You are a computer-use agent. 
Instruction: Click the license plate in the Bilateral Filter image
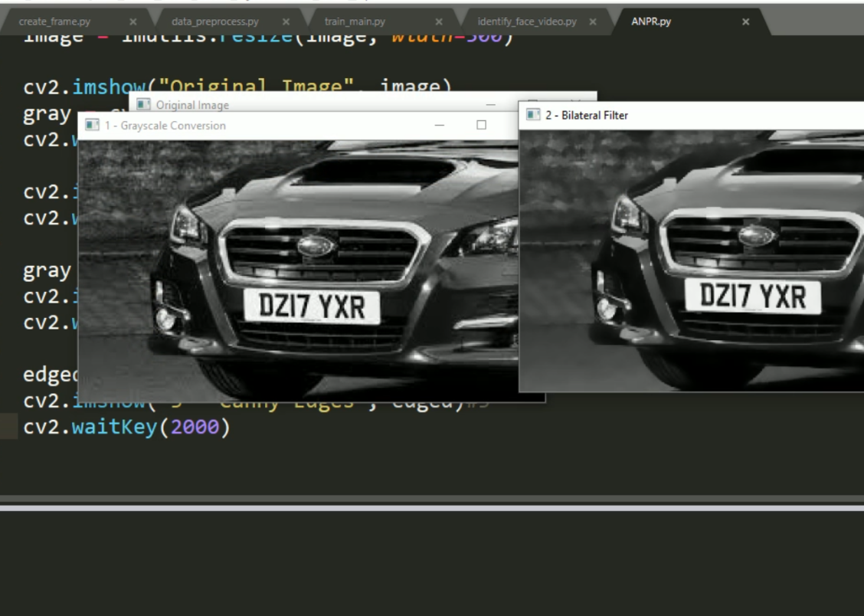click(753, 297)
